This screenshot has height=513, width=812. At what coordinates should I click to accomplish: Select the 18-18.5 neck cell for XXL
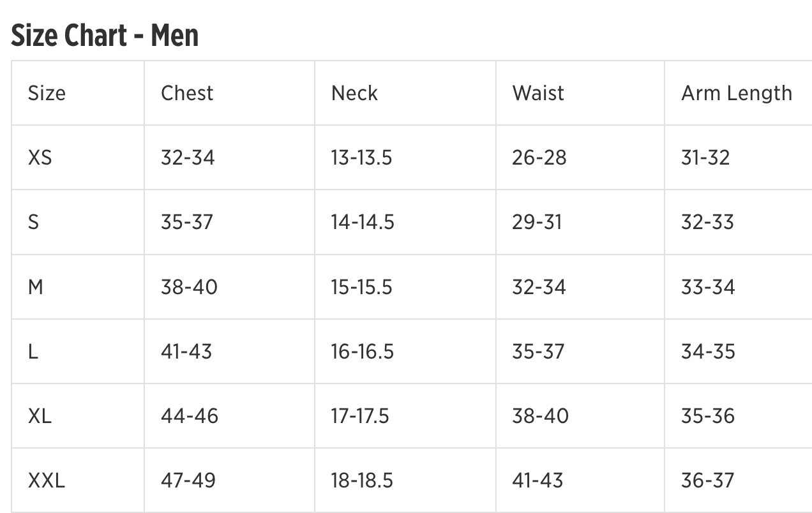point(361,480)
